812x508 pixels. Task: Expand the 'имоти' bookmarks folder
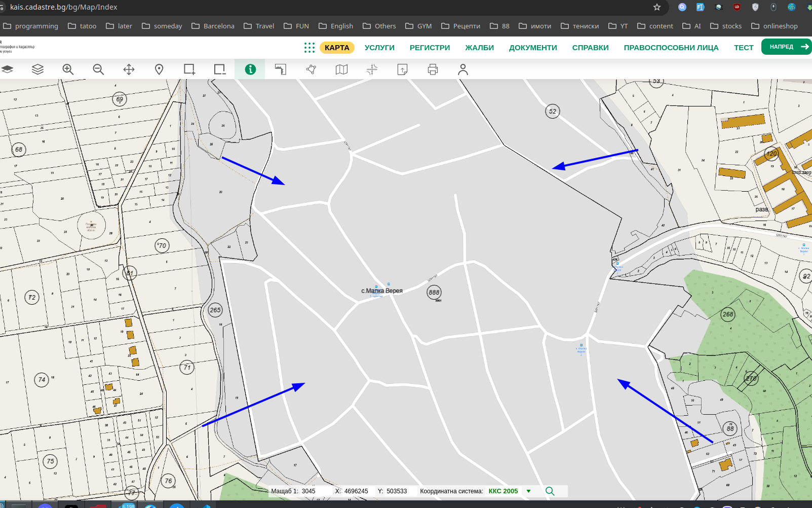[x=535, y=26]
